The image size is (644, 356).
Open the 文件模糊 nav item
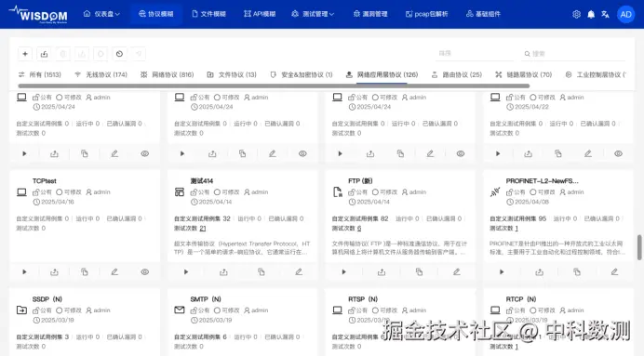point(208,14)
